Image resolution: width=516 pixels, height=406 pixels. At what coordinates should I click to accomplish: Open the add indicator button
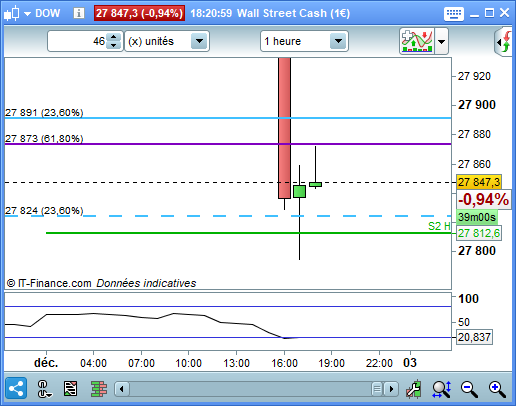tap(417, 41)
